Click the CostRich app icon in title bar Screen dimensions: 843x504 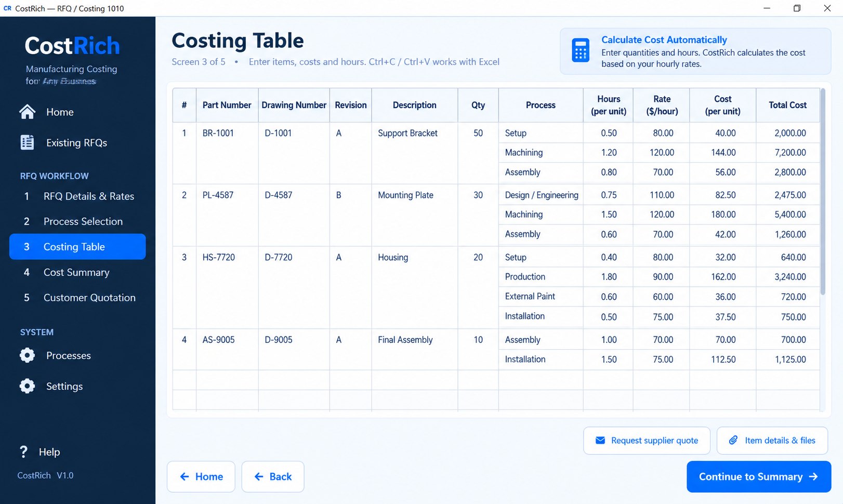point(7,8)
